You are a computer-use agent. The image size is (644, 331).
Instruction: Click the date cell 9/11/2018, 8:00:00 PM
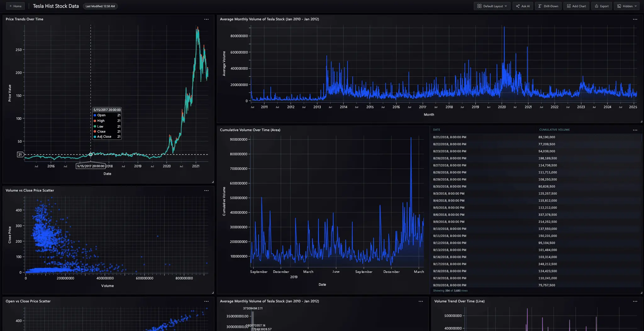tap(450, 236)
